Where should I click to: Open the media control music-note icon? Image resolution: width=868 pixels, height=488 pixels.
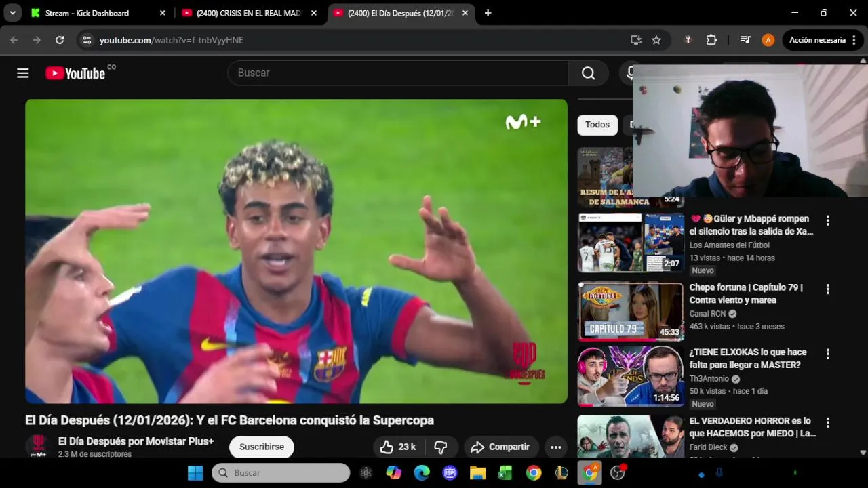click(x=745, y=40)
